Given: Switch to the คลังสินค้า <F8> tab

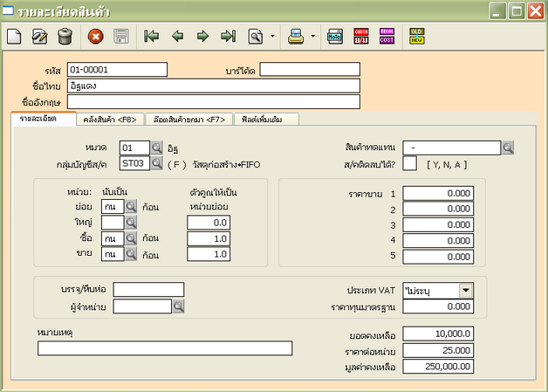Looking at the screenshot, I should (109, 120).
